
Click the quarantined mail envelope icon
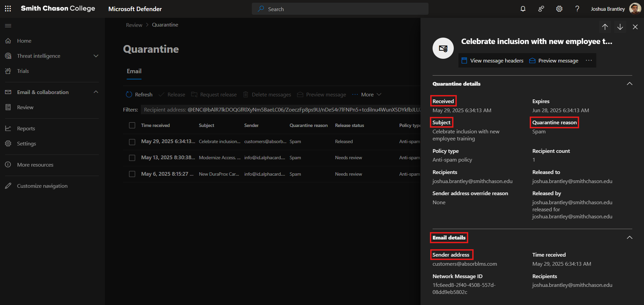[x=443, y=48]
